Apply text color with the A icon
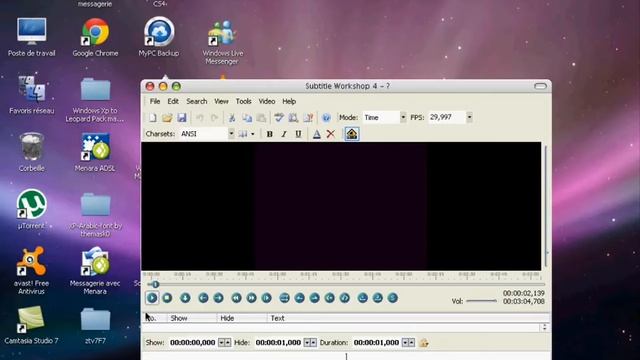Viewport: 640px width, 360px height. click(316, 134)
